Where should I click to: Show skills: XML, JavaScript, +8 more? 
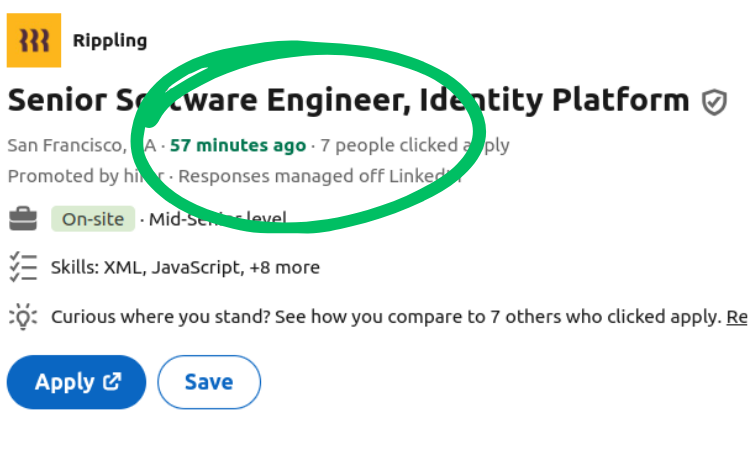pos(185,267)
